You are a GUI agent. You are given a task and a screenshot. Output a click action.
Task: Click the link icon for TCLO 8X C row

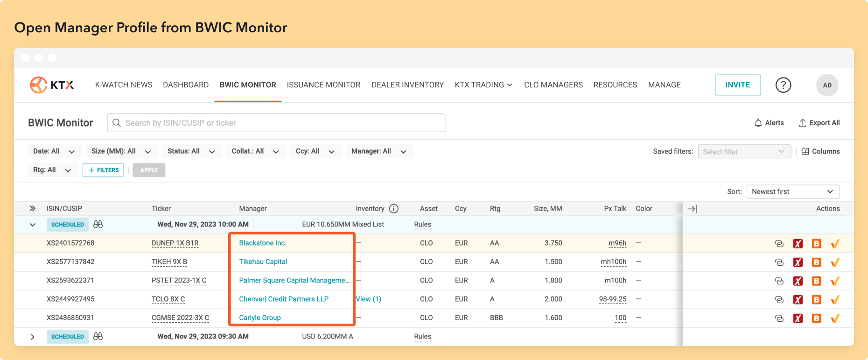tap(779, 300)
